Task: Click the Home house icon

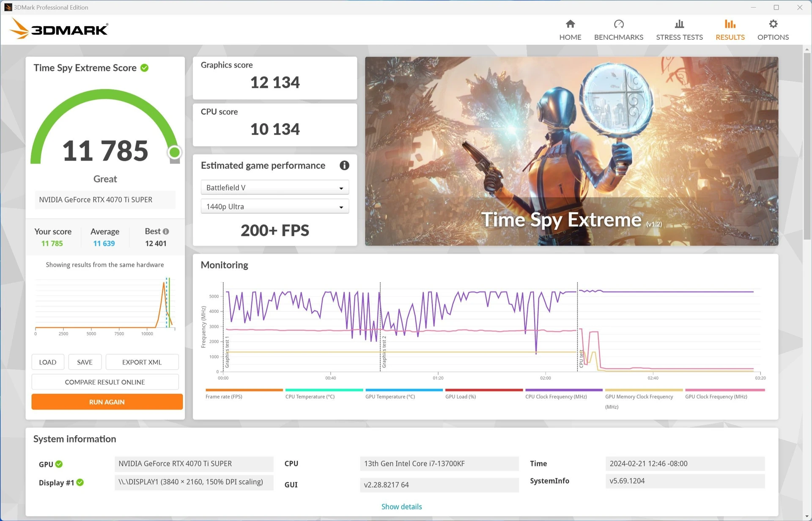Action: click(x=570, y=24)
